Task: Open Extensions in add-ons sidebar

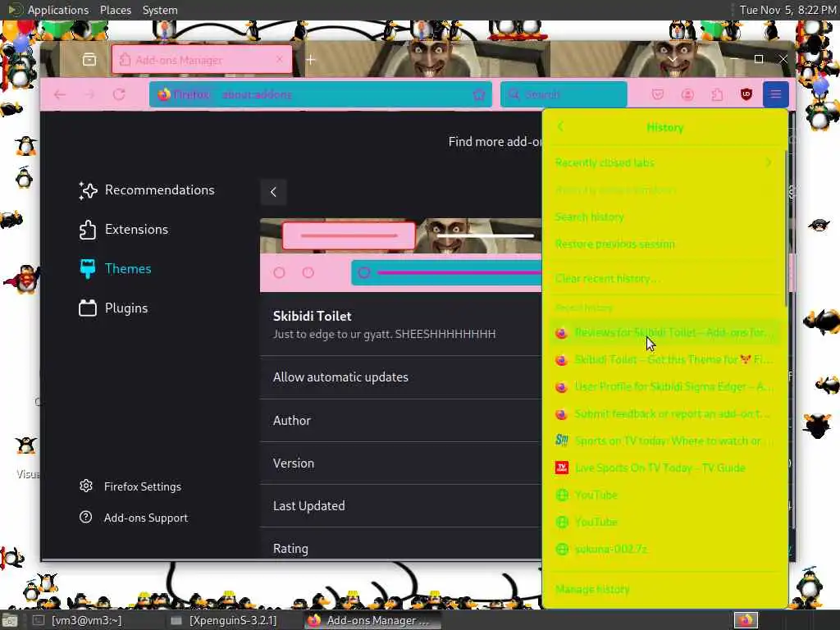Action: (x=124, y=230)
